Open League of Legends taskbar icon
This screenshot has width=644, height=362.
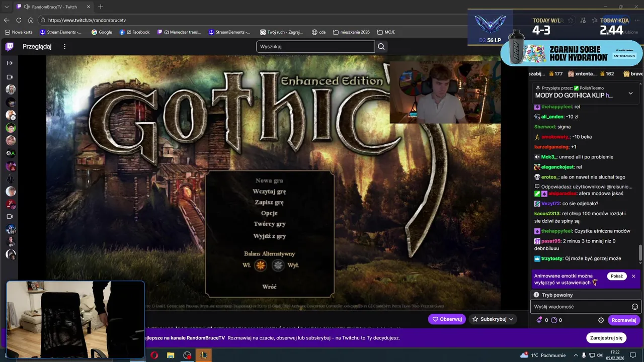[204, 355]
